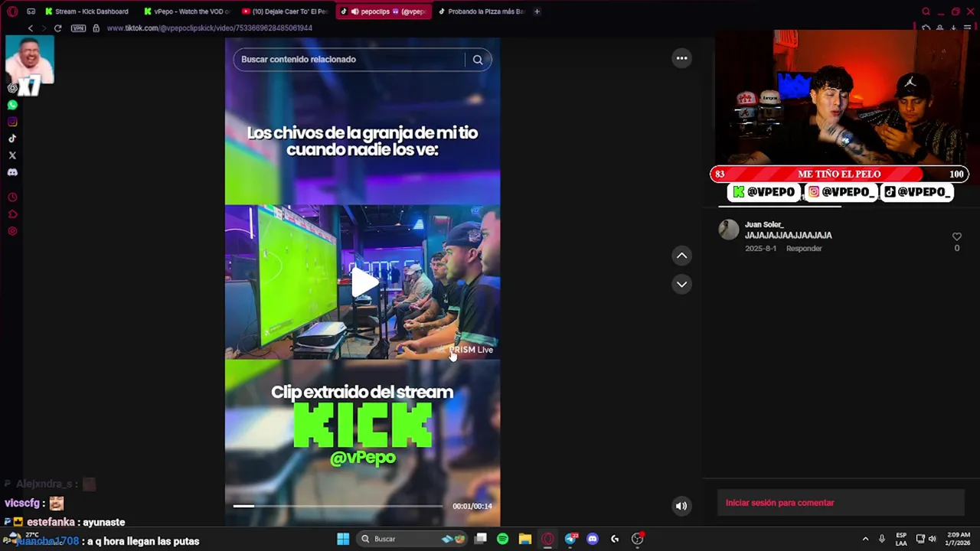Viewport: 980px width, 551px height.
Task: Open ESP LAA language switcher
Action: tap(901, 539)
